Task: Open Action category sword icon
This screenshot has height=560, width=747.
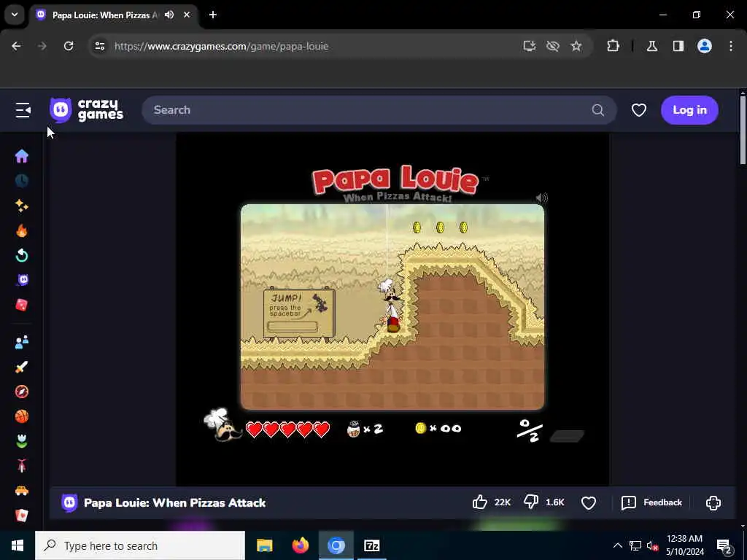Action: (x=21, y=367)
